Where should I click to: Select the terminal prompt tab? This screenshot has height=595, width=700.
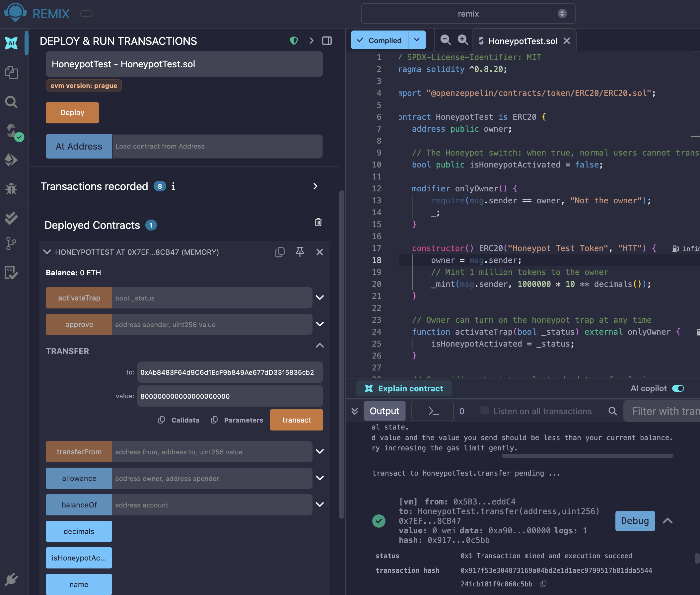(433, 411)
